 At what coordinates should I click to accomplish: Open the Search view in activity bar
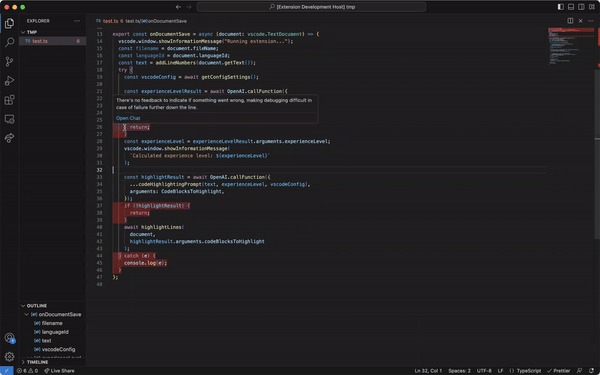tap(9, 42)
